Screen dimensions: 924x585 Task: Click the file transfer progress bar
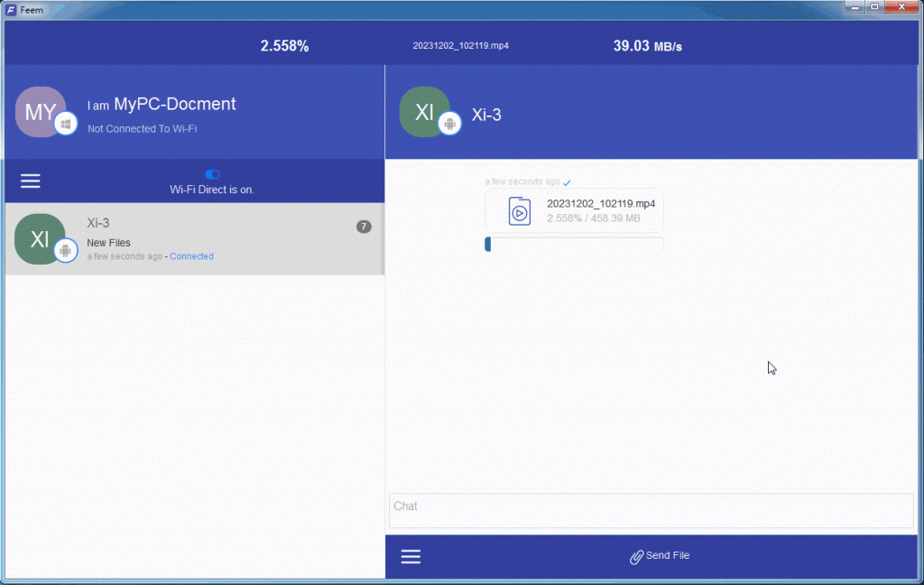574,244
